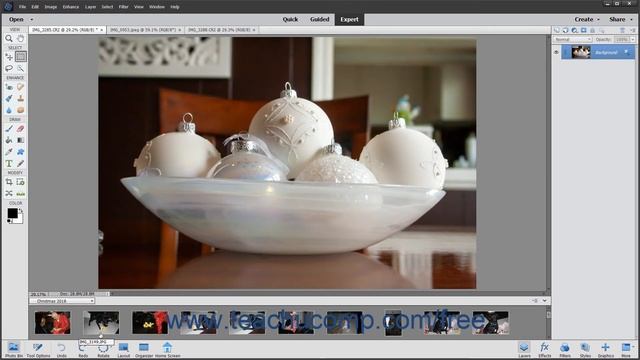Open the Christmas 2018 photo bin dropdown
The height and width of the screenshot is (360, 640).
click(62, 301)
